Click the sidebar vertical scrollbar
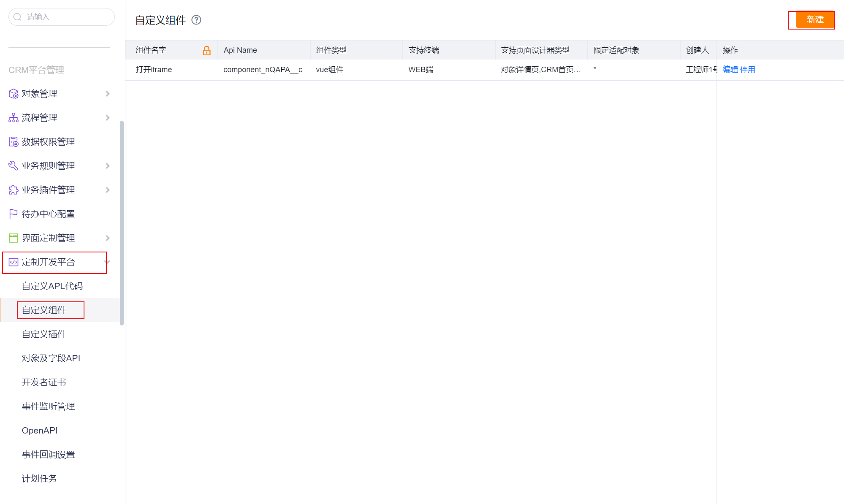This screenshot has height=504, width=844. click(122, 223)
